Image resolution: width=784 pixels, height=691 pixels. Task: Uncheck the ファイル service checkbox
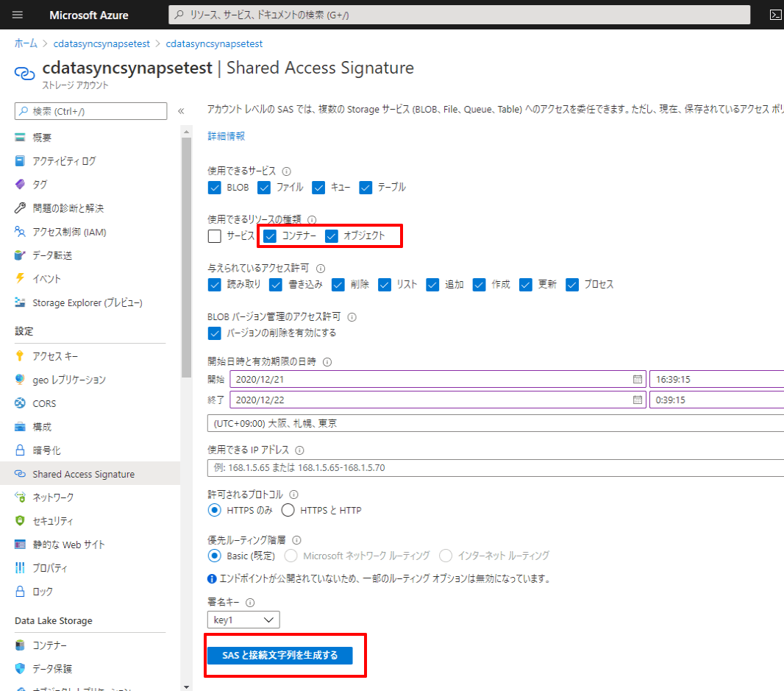point(264,188)
